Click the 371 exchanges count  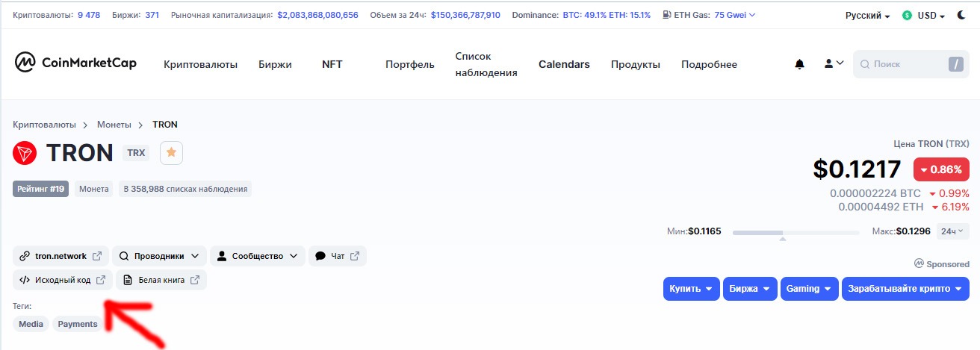coord(152,15)
